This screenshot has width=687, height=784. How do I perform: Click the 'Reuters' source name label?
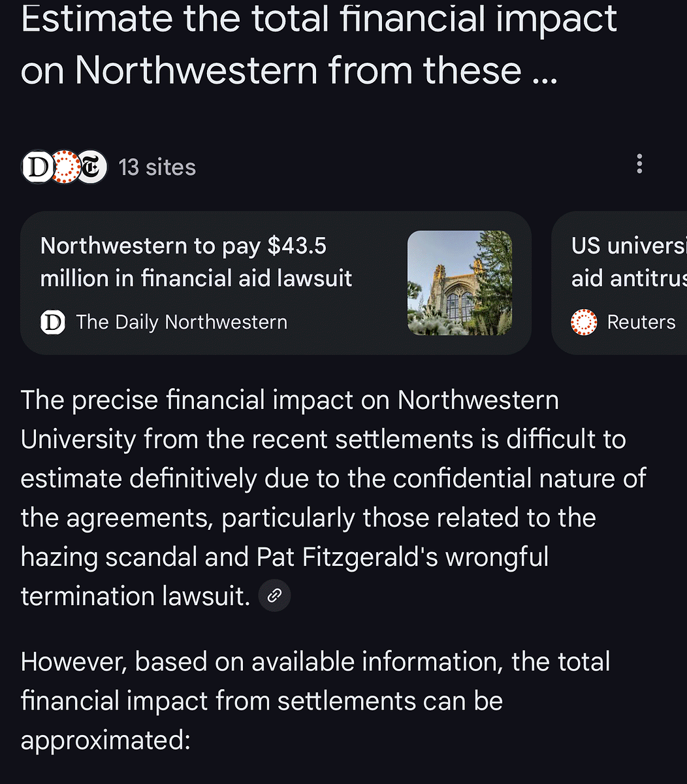tap(641, 322)
